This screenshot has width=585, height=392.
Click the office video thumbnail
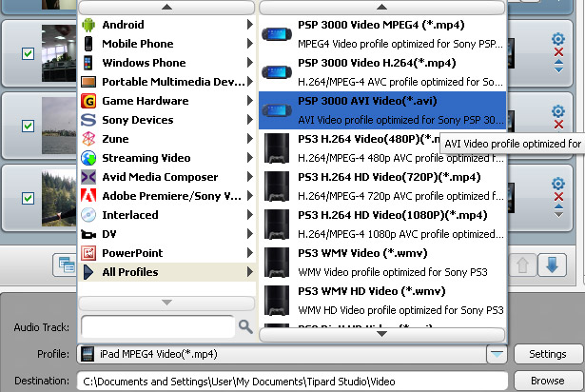(x=59, y=53)
